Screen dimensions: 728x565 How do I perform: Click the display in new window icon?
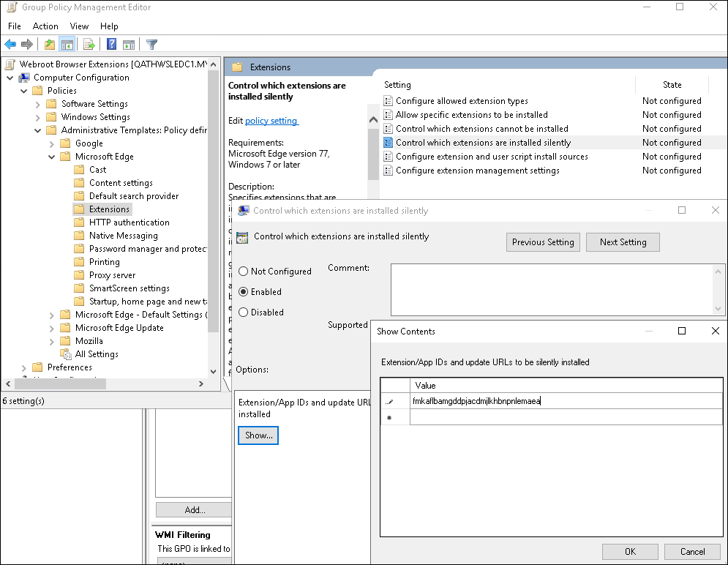[x=130, y=44]
